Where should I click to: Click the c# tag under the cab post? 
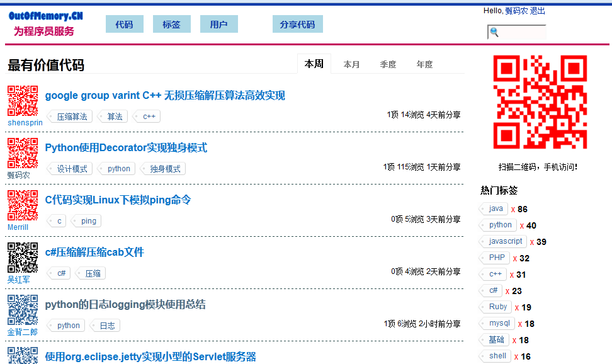tap(59, 273)
